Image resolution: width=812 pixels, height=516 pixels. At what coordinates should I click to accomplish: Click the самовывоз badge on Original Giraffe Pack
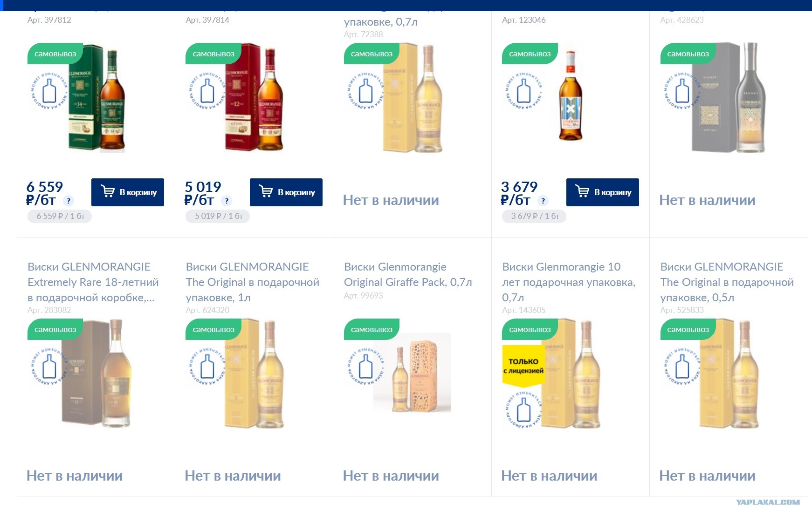tap(372, 330)
